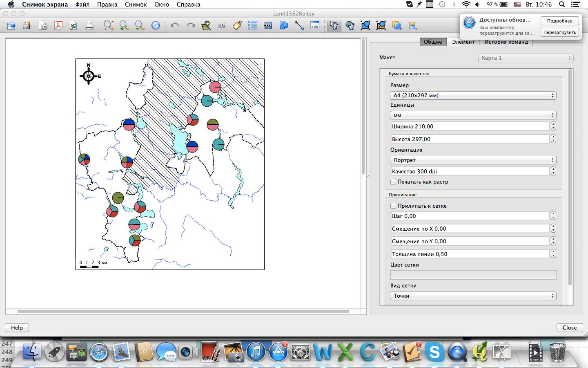Screen dimensions: 588x368
Task: Zoom to full extent in composer
Action: pyautogui.click(x=109, y=26)
